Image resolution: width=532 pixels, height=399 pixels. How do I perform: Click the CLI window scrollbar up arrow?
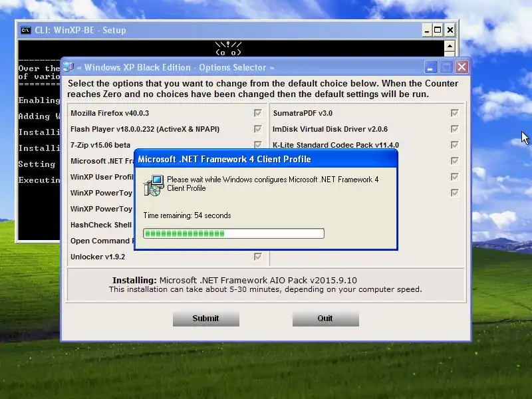[450, 46]
